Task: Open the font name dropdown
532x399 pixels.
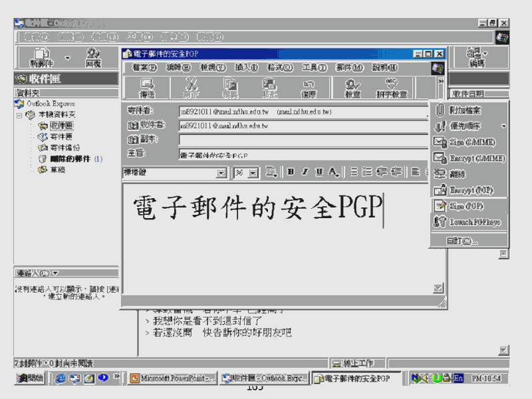Action: coord(221,173)
